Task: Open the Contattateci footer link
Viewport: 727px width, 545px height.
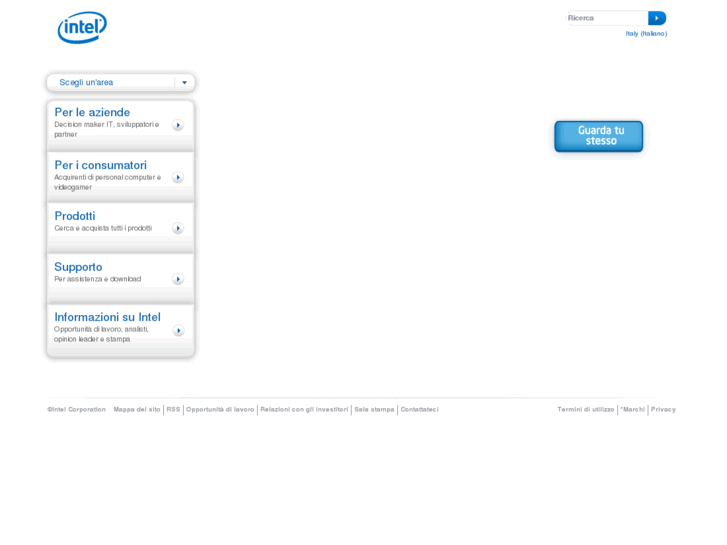Action: pos(420,410)
